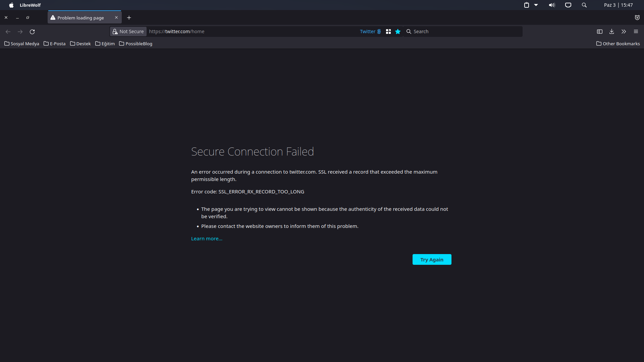Open the Sosyal Medya bookmarks folder
This screenshot has height=362, width=644.
[22, 44]
